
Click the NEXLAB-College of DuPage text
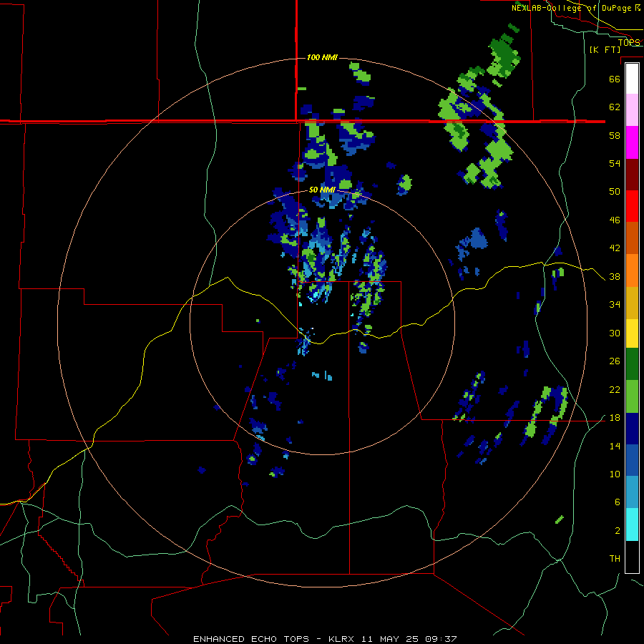point(572,8)
